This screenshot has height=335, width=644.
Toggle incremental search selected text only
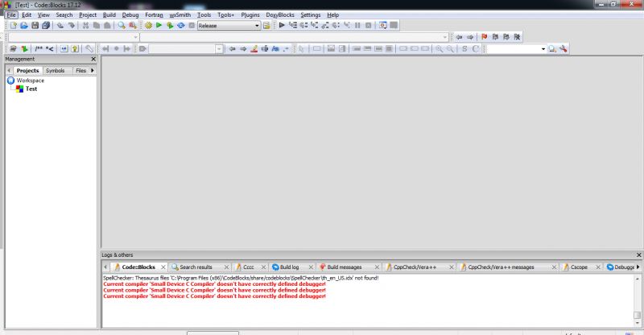click(x=265, y=49)
